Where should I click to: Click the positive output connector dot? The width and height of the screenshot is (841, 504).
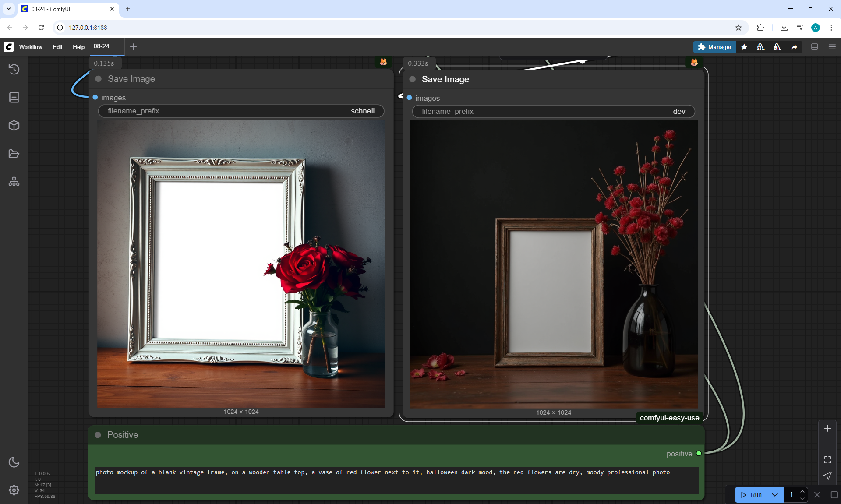coord(699,454)
